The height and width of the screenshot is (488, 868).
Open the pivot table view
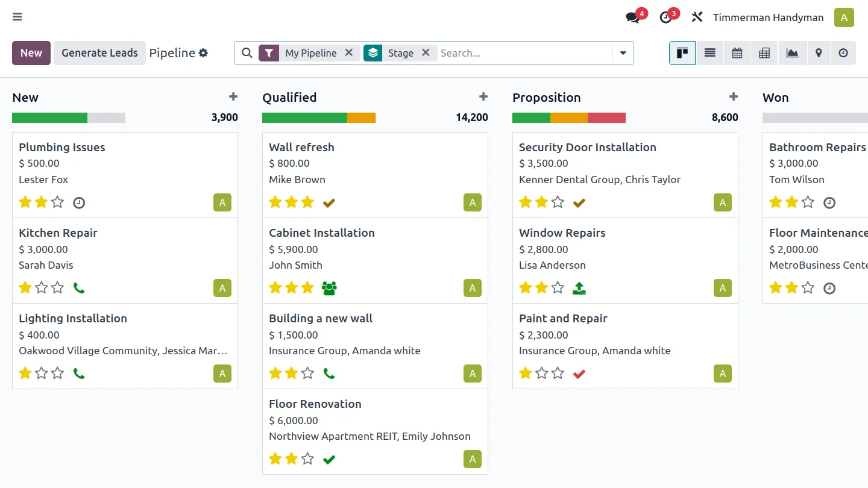click(x=764, y=53)
